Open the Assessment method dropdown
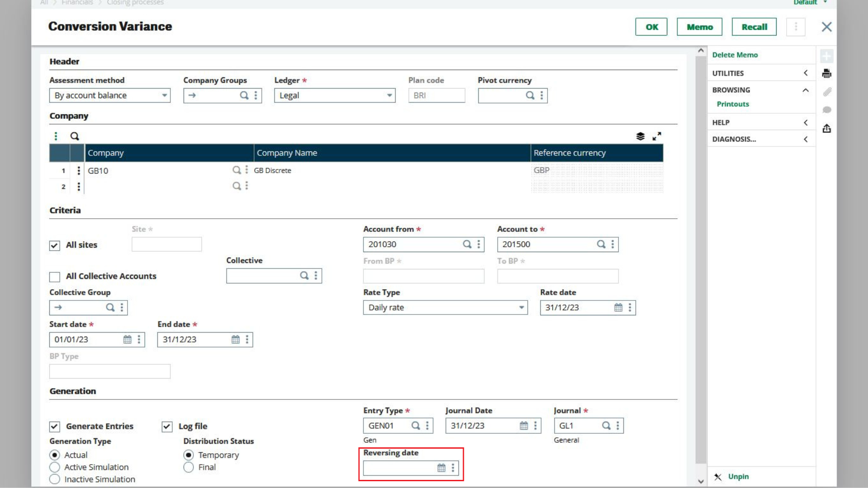This screenshot has height=488, width=868. (x=164, y=95)
